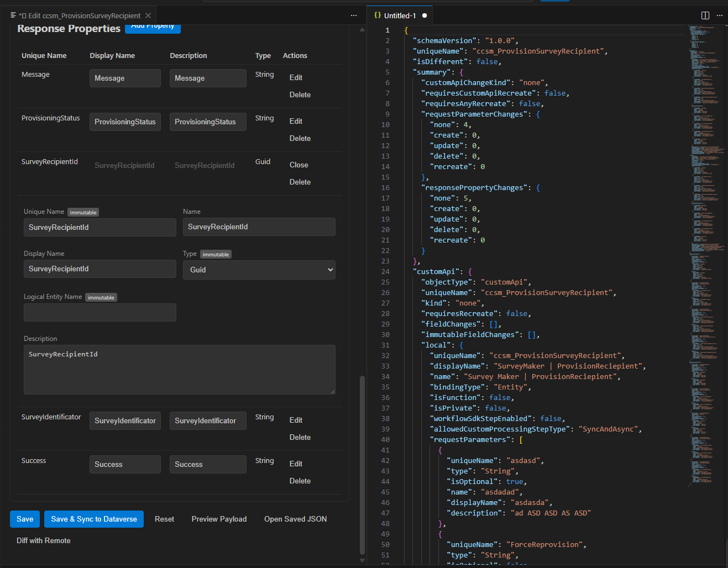This screenshot has height=568, width=728.
Task: Click the Description textarea for SurveyRecipientId
Action: pos(180,370)
